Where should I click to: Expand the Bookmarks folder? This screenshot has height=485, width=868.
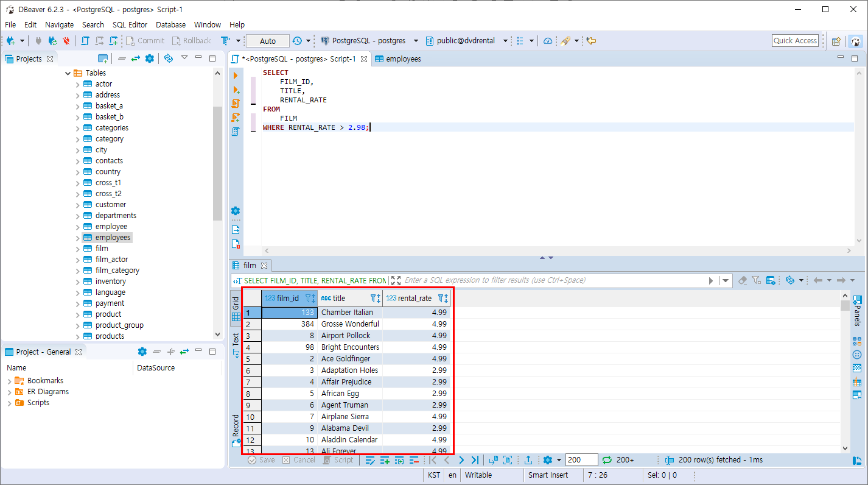click(x=9, y=381)
